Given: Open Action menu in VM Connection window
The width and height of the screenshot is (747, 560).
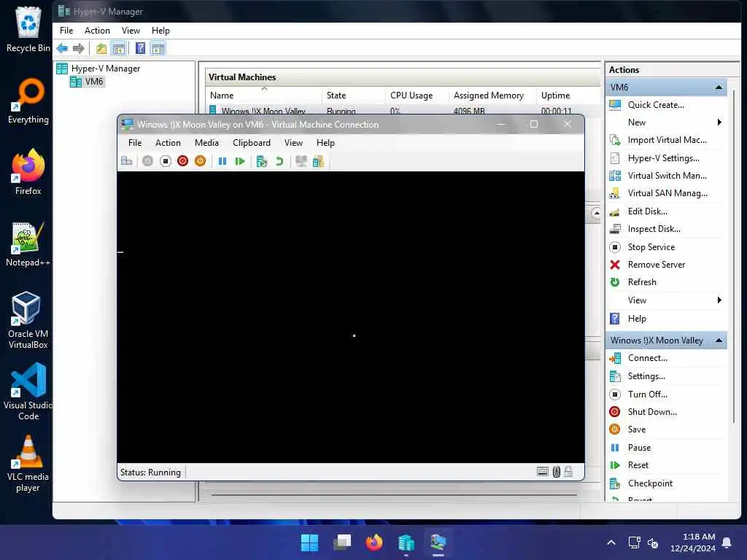Looking at the screenshot, I should [168, 143].
